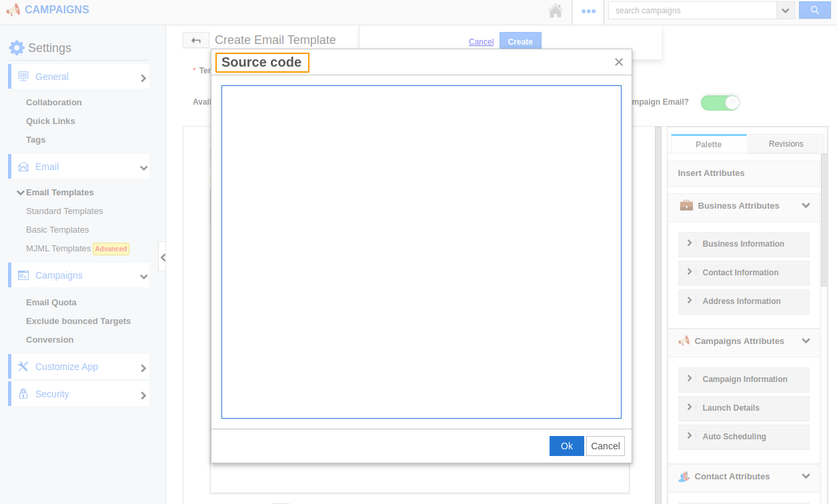Click the Business Attributes briefcase icon
Viewport: 837px width, 504px height.
[686, 205]
